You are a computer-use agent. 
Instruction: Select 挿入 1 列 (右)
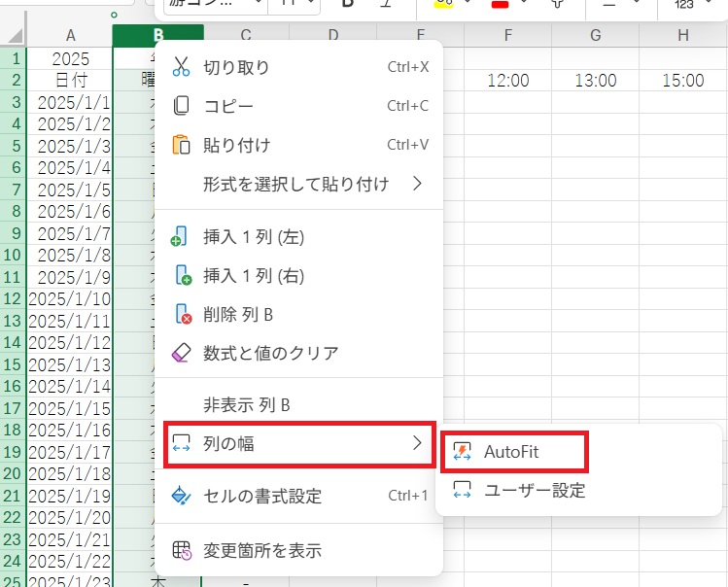(298, 276)
